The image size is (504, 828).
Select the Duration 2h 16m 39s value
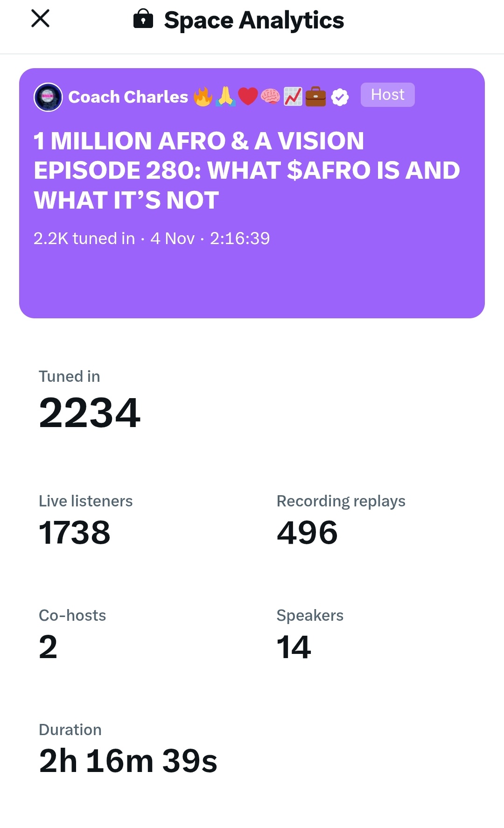click(x=128, y=761)
